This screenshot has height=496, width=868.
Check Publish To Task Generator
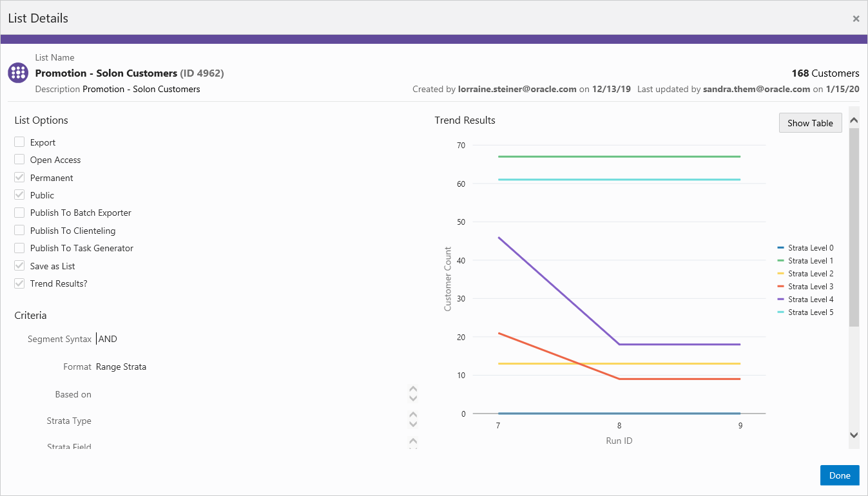point(19,247)
